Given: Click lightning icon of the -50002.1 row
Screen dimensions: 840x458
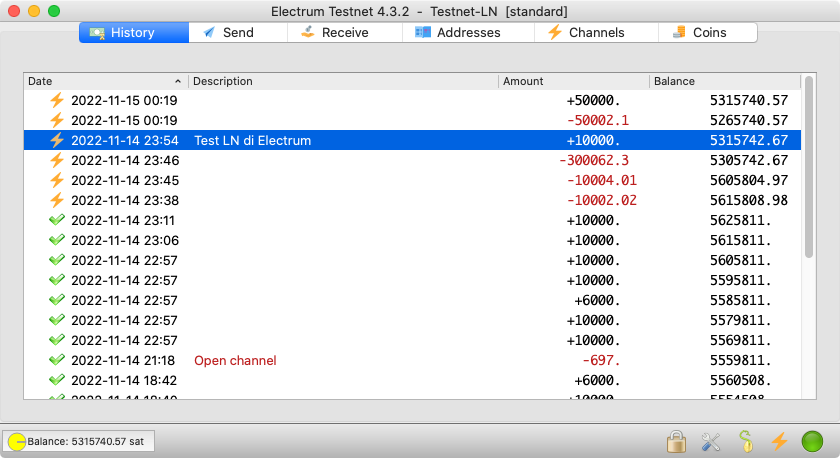Looking at the screenshot, I should 57,120.
